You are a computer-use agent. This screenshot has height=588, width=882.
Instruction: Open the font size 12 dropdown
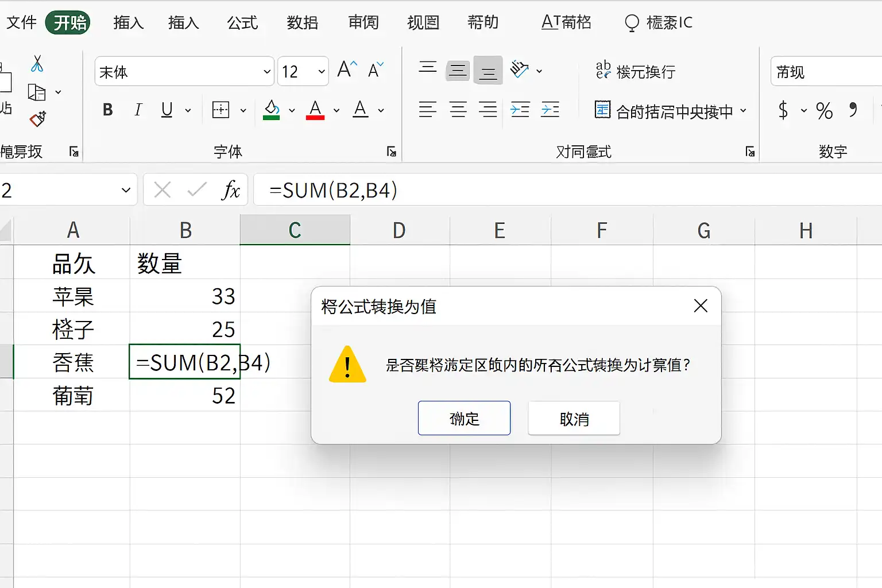pyautogui.click(x=322, y=72)
